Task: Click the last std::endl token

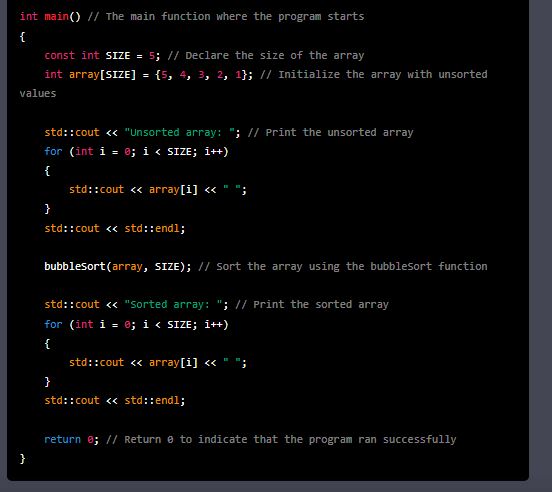Action: (152, 400)
